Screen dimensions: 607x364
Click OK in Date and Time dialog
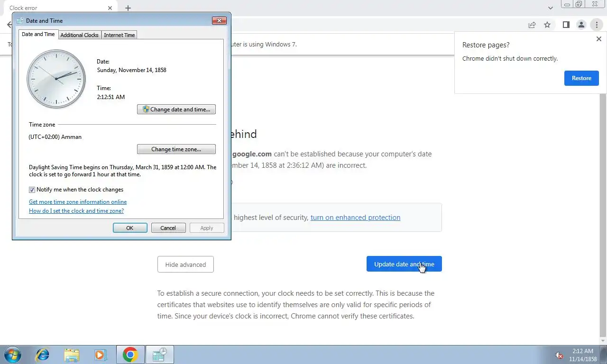click(x=130, y=228)
